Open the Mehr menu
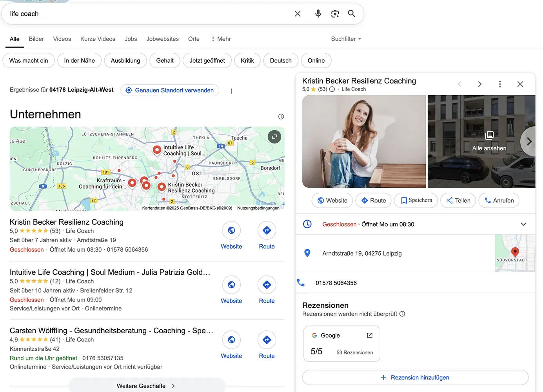 click(x=221, y=39)
